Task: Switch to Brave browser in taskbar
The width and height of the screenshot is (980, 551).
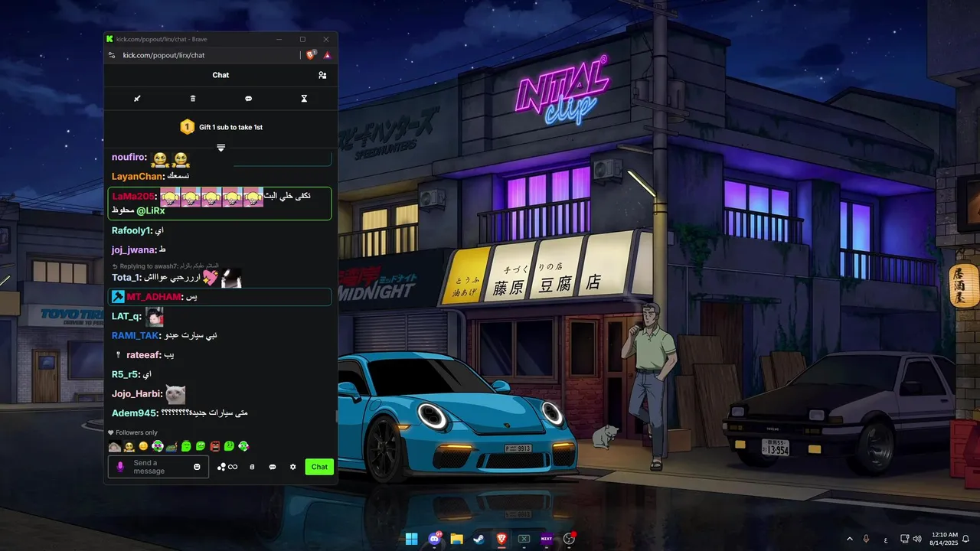Action: click(x=501, y=539)
